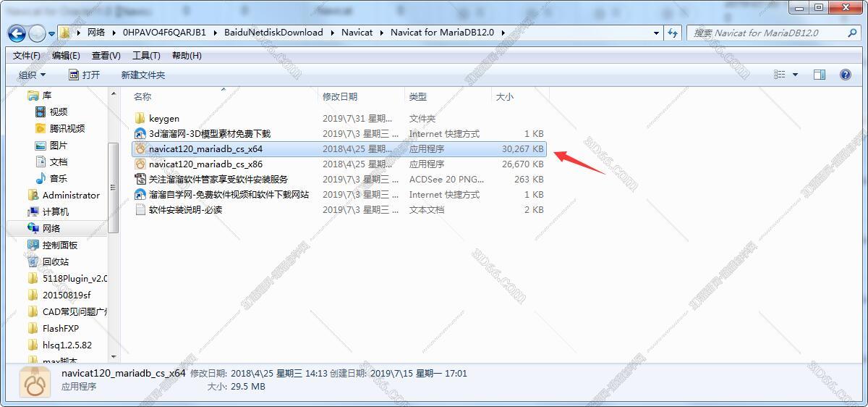The height and width of the screenshot is (407, 868).
Task: Click the 库 libraries icon in the sidebar
Action: (x=33, y=96)
